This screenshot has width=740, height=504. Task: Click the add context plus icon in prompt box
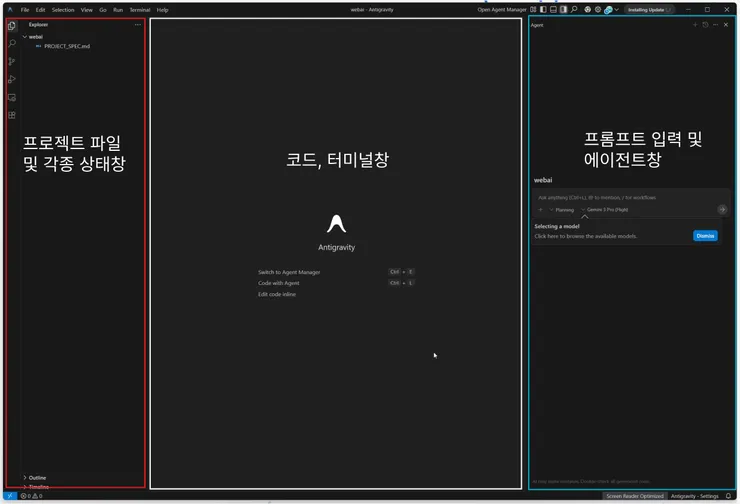[x=540, y=210]
